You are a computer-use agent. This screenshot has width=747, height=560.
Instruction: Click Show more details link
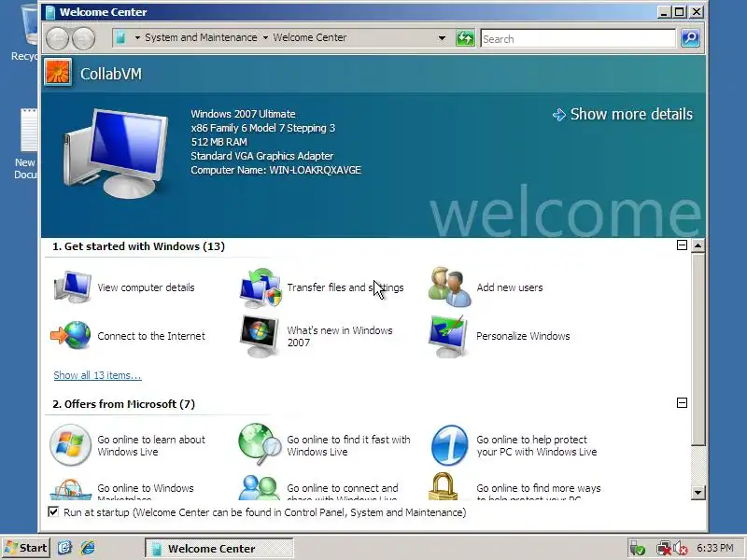623,114
